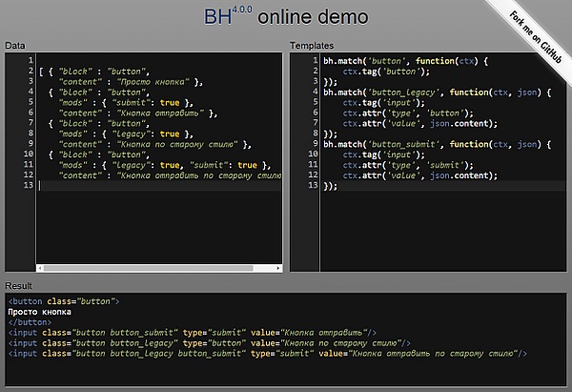The width and height of the screenshot is (572, 392).
Task: Click Data line with "Просто кнопка" content
Action: pos(131,82)
